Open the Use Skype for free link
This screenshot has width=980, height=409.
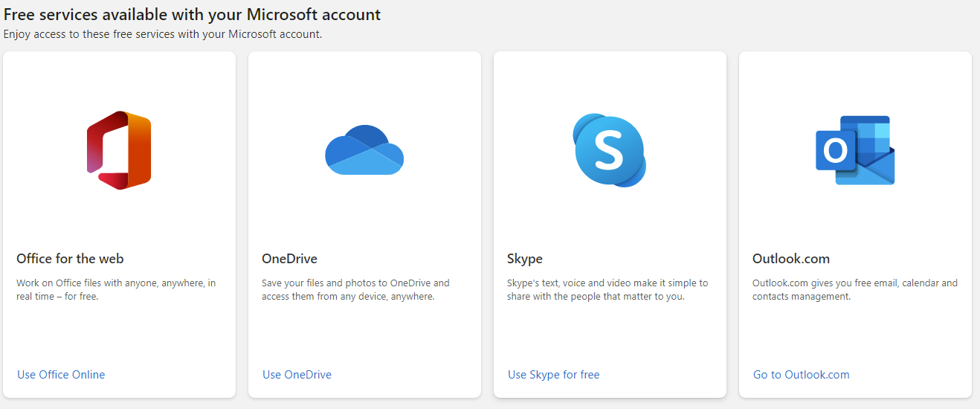[x=553, y=375]
